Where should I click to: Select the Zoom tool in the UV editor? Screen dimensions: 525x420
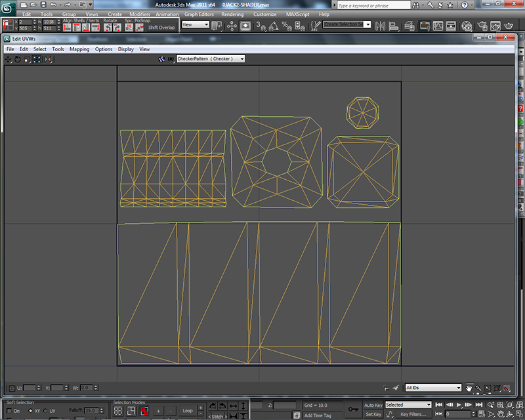pyautogui.click(x=478, y=387)
